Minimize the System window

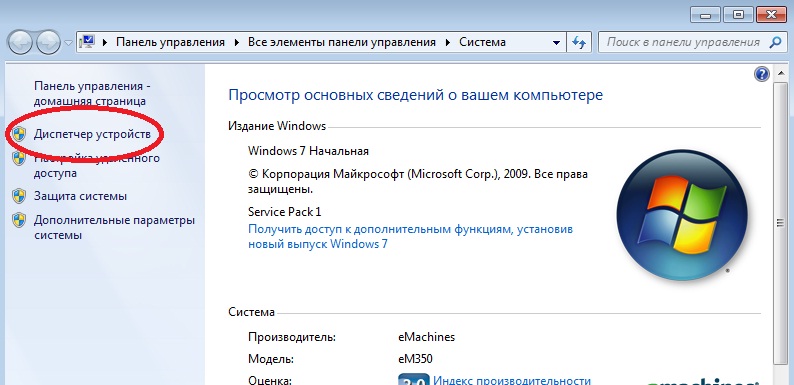click(704, 14)
